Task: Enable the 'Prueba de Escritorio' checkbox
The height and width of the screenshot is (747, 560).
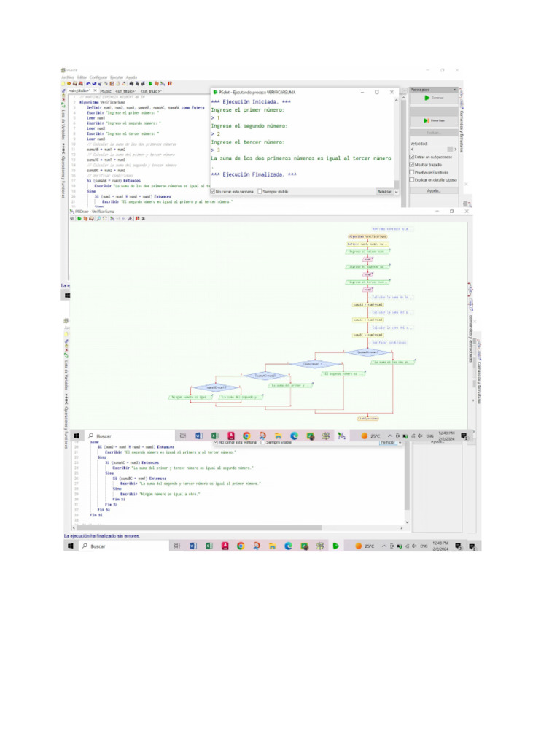Action: (x=412, y=172)
